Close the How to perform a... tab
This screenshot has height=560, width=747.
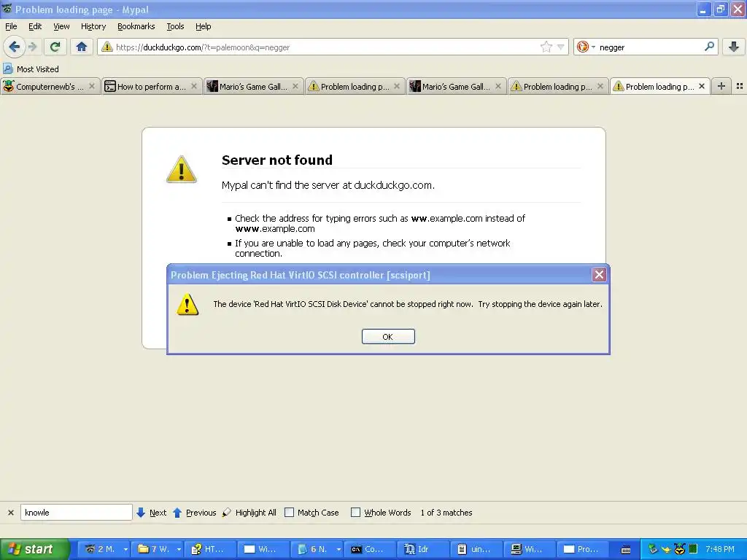tap(194, 86)
